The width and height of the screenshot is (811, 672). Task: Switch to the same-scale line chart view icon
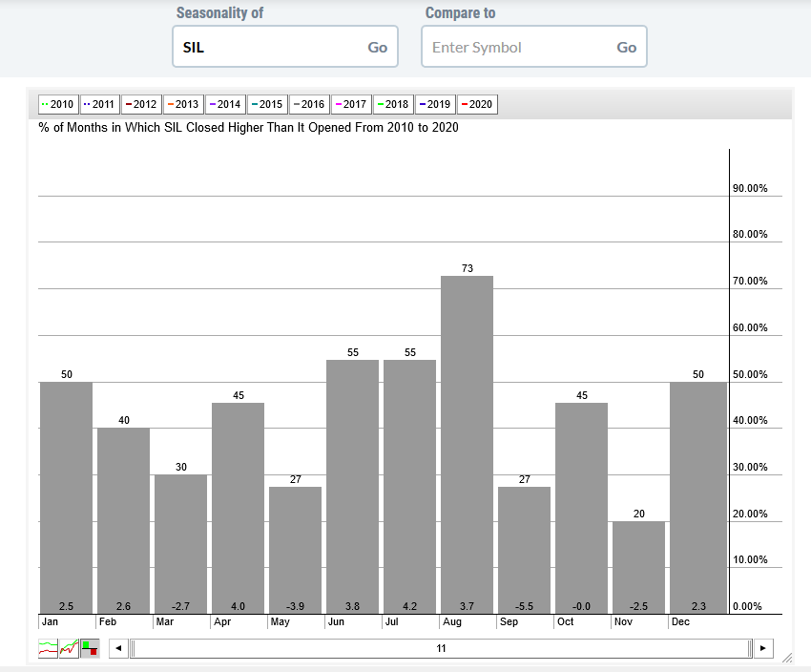pos(48,648)
